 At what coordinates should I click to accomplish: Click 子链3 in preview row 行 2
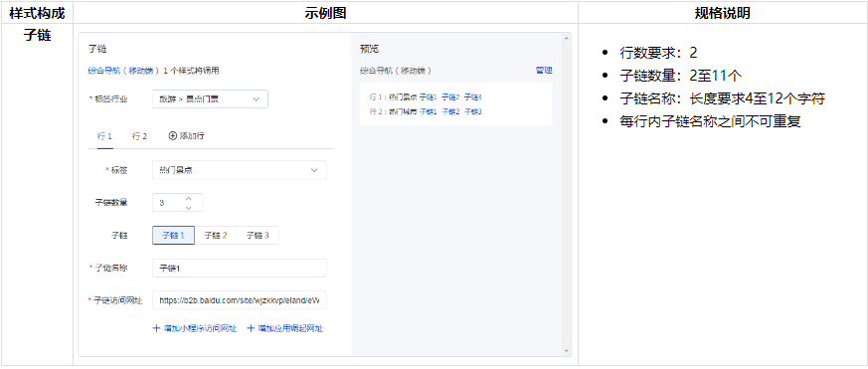coord(472,111)
